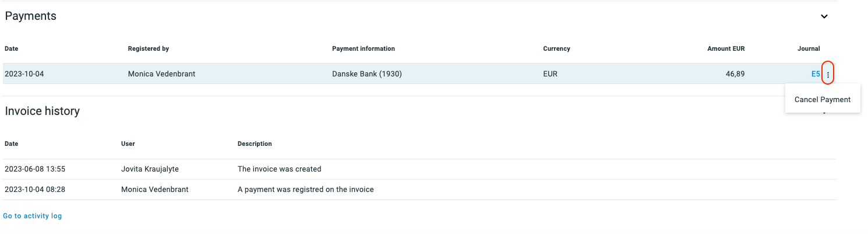
Task: Open journal entry E5 link
Action: coord(816,74)
